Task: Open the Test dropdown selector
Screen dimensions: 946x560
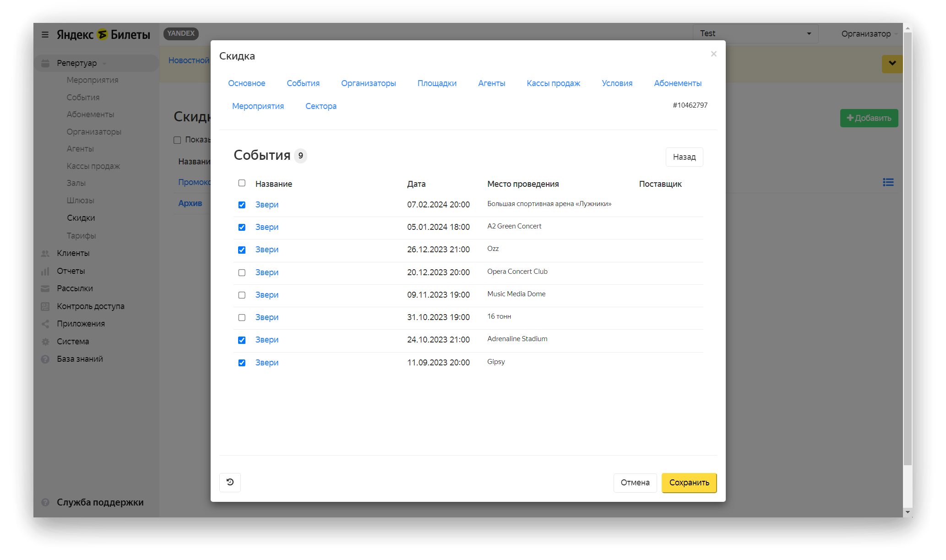Action: pos(755,33)
